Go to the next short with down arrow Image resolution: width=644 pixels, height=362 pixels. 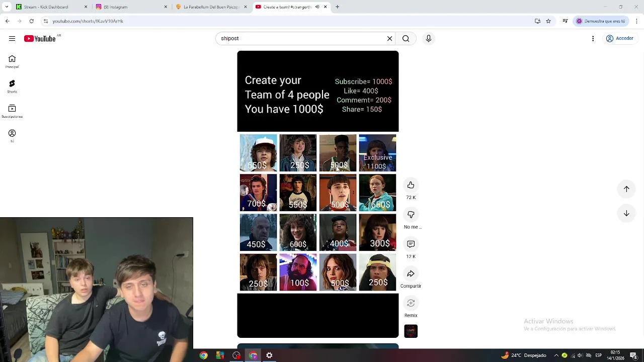pyautogui.click(x=626, y=214)
